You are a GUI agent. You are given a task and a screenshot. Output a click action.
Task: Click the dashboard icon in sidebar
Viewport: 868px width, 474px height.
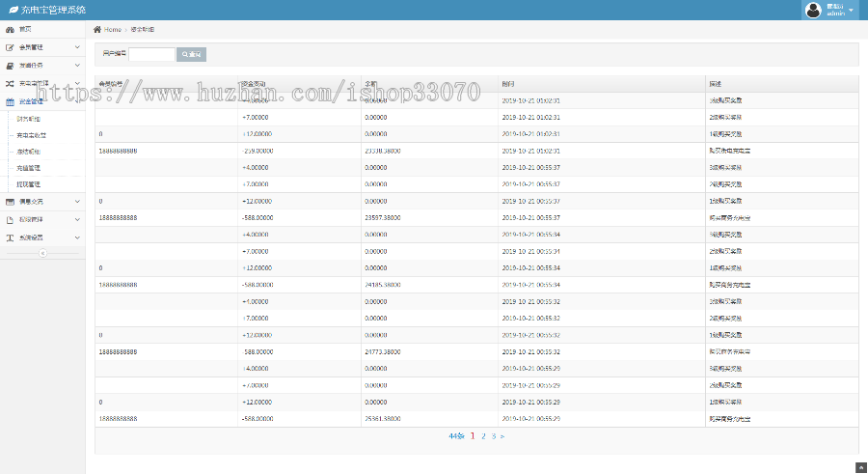pos(10,29)
